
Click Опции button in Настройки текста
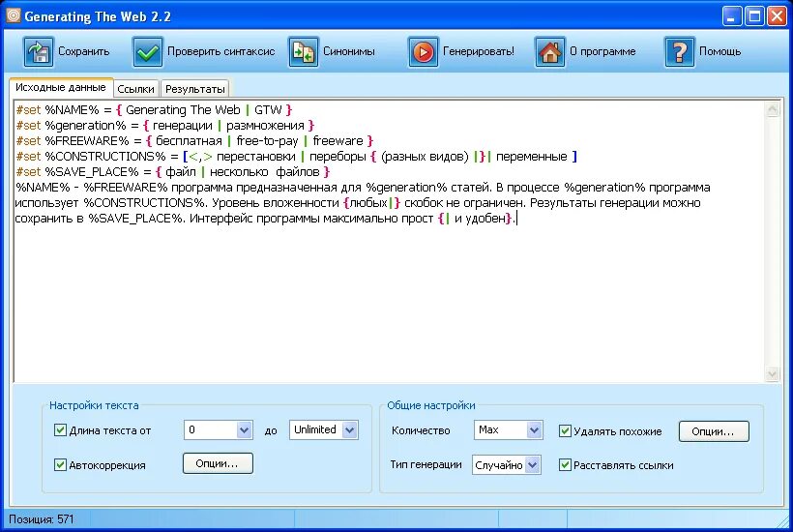coord(218,463)
